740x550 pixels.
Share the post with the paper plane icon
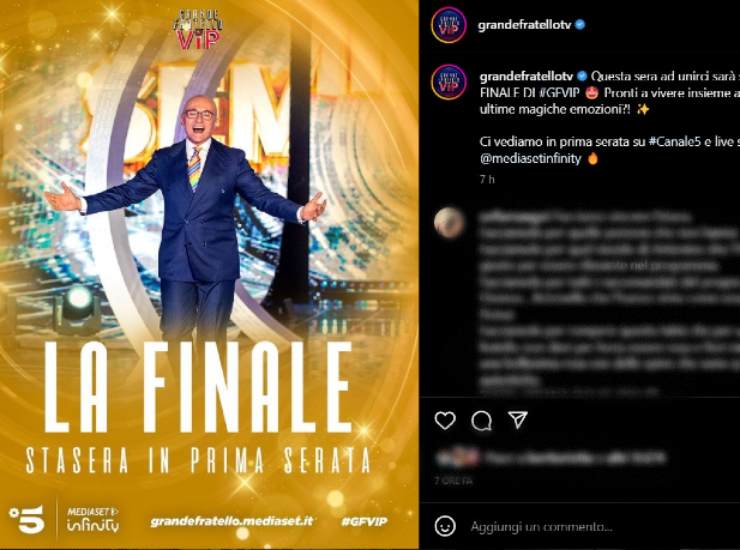[x=518, y=420]
